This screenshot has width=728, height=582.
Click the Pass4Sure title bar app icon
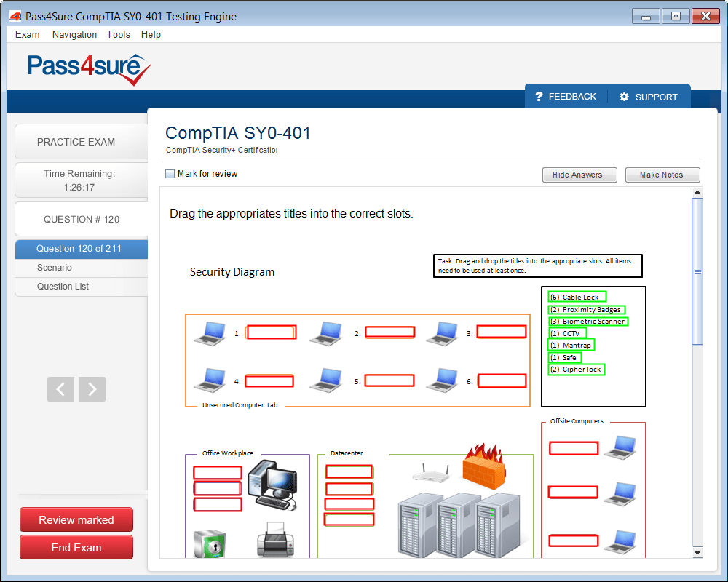point(15,17)
